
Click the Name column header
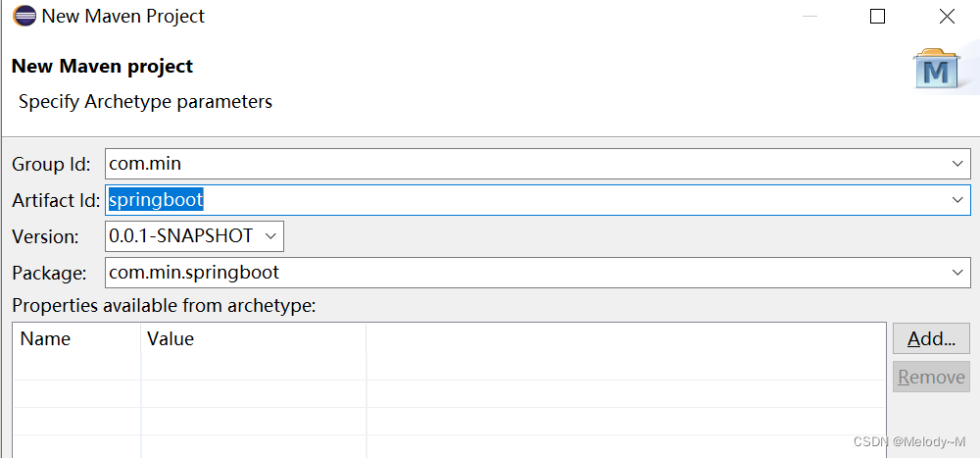pyautogui.click(x=77, y=339)
